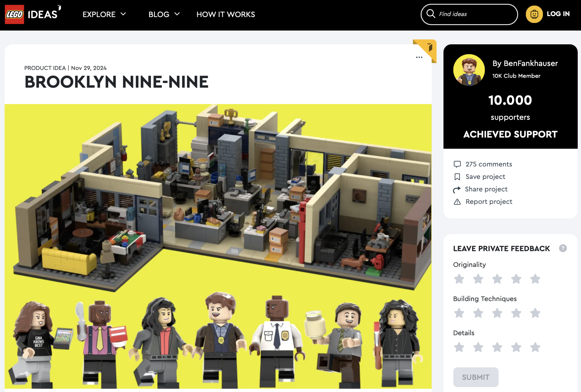
Task: Click the comments speech bubble icon
Action: coord(457,164)
